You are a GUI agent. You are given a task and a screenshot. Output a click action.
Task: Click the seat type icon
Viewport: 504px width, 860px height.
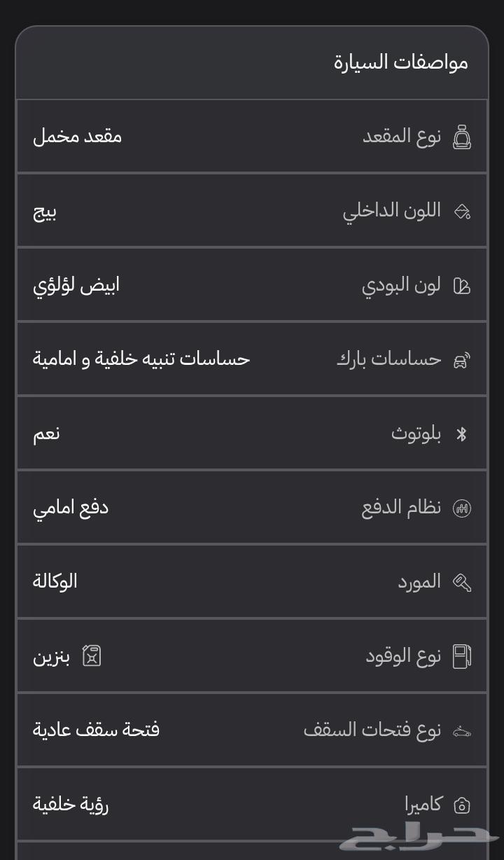(x=461, y=137)
